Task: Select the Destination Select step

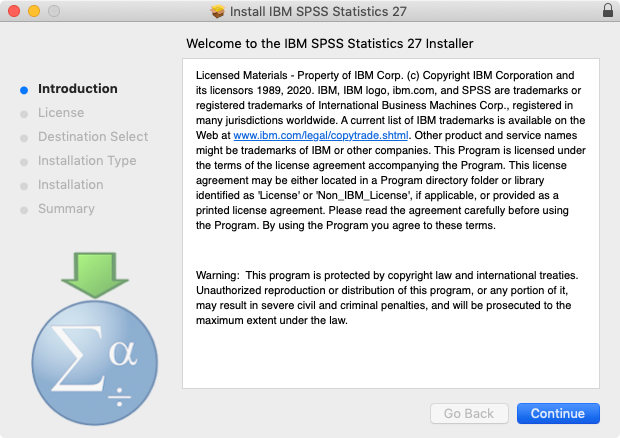Action: [x=93, y=136]
